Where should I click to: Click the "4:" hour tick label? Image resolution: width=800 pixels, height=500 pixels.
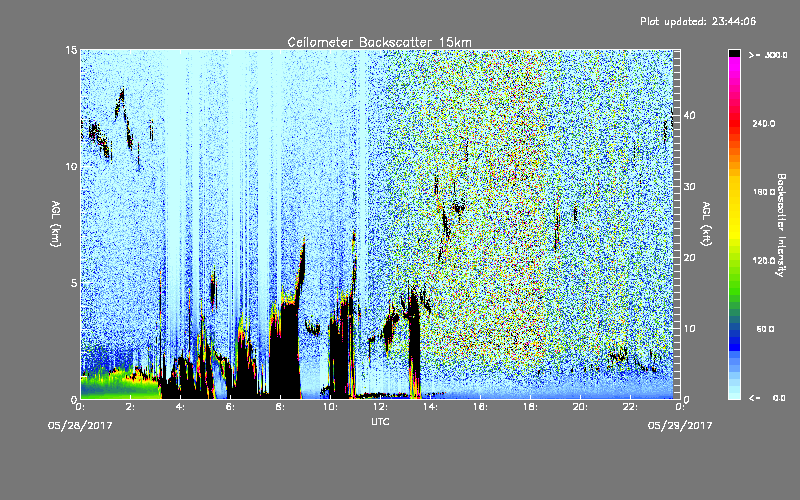tap(181, 407)
